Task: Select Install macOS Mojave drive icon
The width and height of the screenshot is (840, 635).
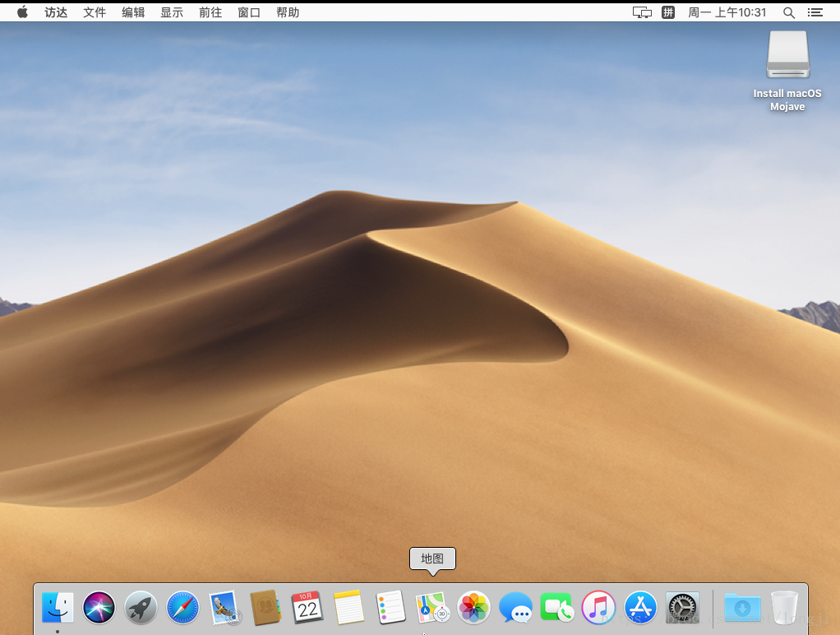Action: tap(787, 55)
